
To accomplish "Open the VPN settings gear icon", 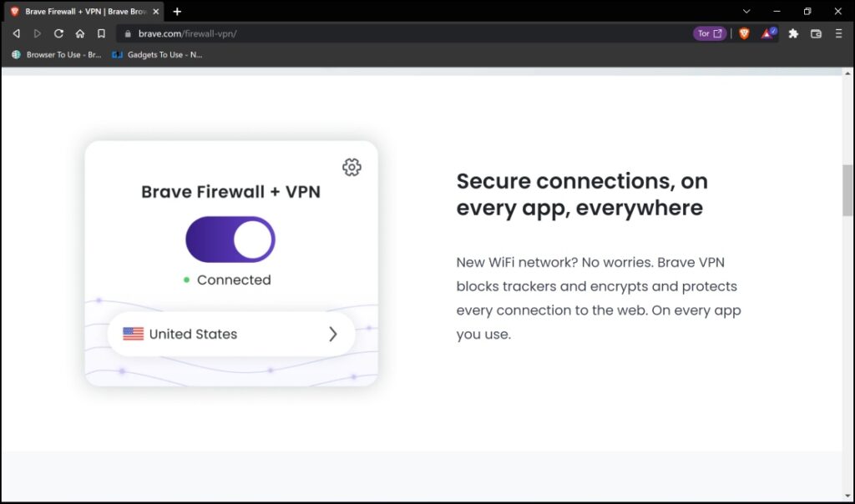I will click(x=352, y=167).
